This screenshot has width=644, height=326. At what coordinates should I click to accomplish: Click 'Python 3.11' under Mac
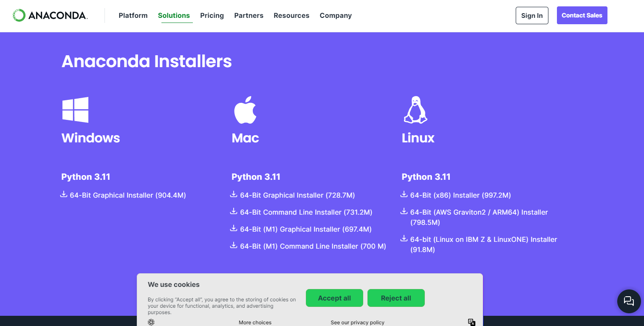click(256, 177)
